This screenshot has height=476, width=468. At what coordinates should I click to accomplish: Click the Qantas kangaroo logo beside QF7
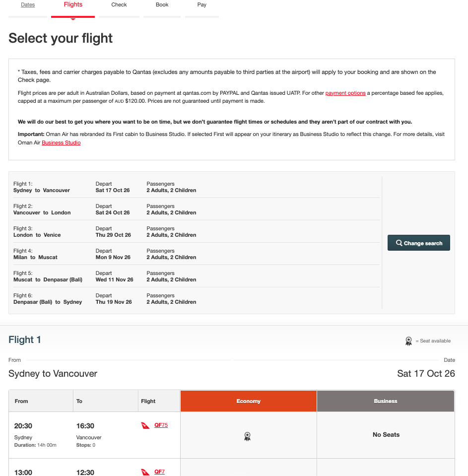tap(144, 472)
